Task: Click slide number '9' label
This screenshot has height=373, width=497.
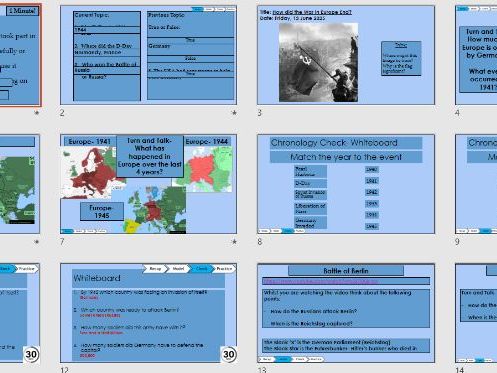Action: click(x=457, y=242)
